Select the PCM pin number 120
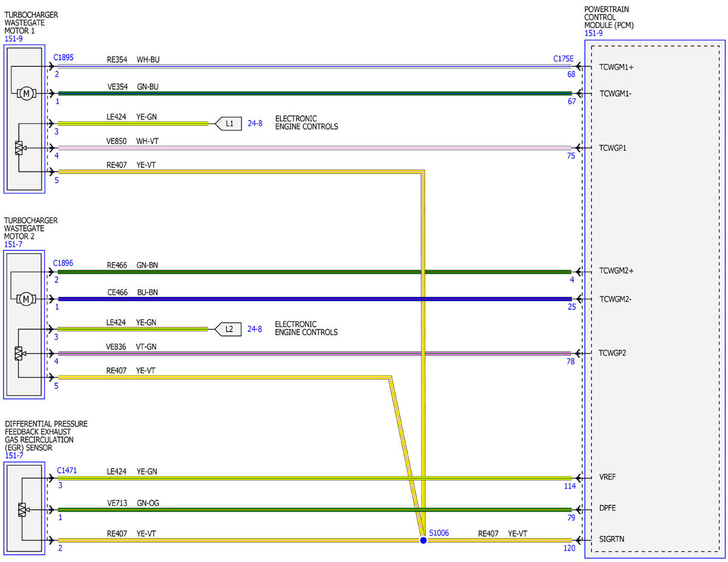Screen dimensions: 728x562 coord(569,547)
